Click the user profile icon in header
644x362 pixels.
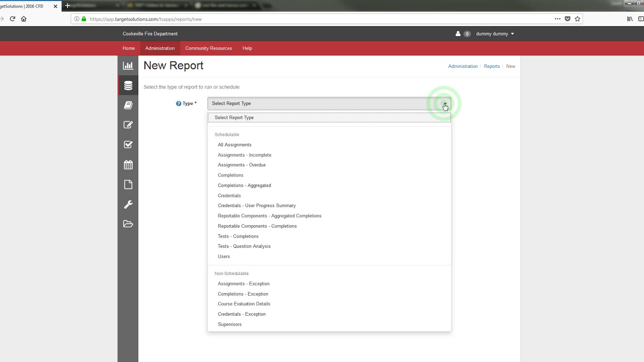458,34
